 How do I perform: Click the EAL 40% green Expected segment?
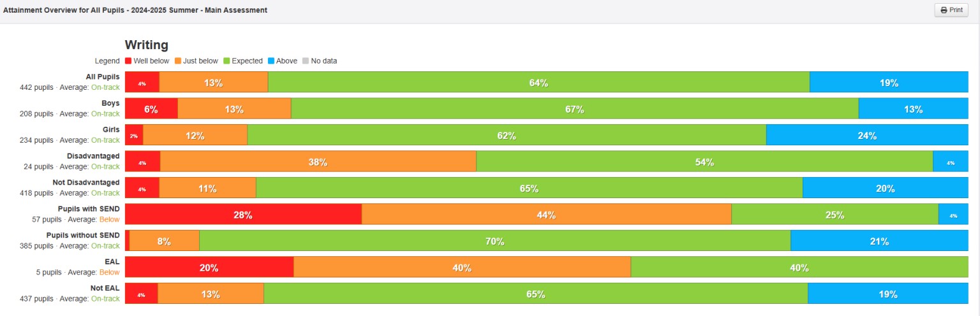click(799, 268)
